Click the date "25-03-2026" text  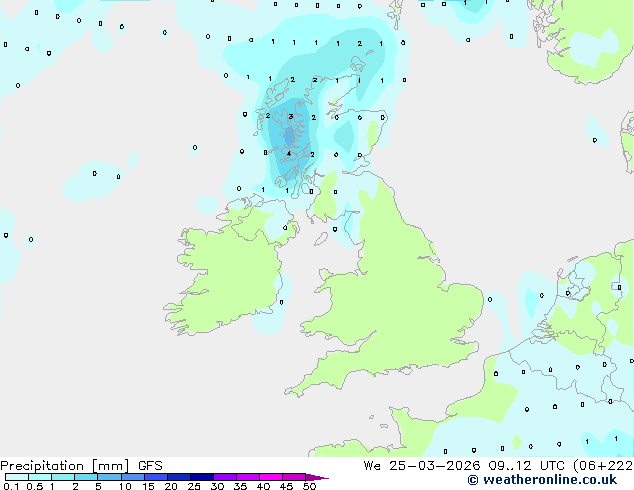[434, 466]
